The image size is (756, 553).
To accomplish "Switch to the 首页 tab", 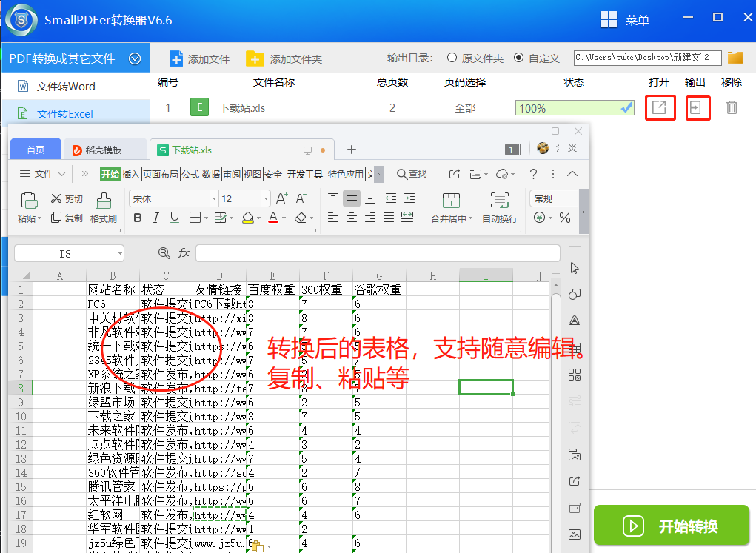I will click(36, 150).
